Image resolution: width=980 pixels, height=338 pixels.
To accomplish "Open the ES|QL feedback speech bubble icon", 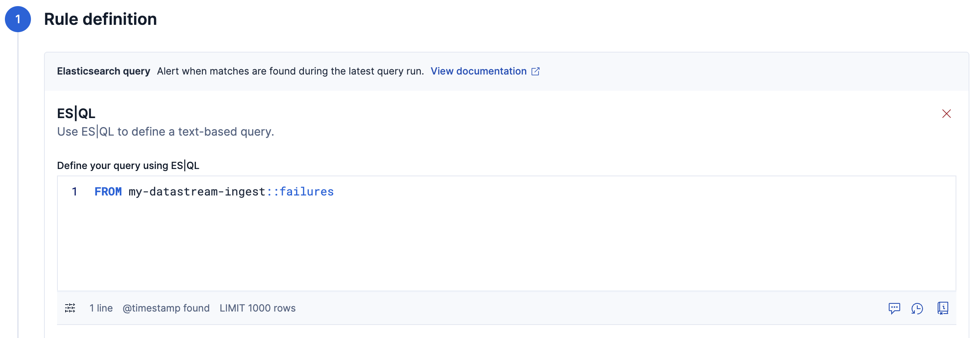I will tap(894, 308).
